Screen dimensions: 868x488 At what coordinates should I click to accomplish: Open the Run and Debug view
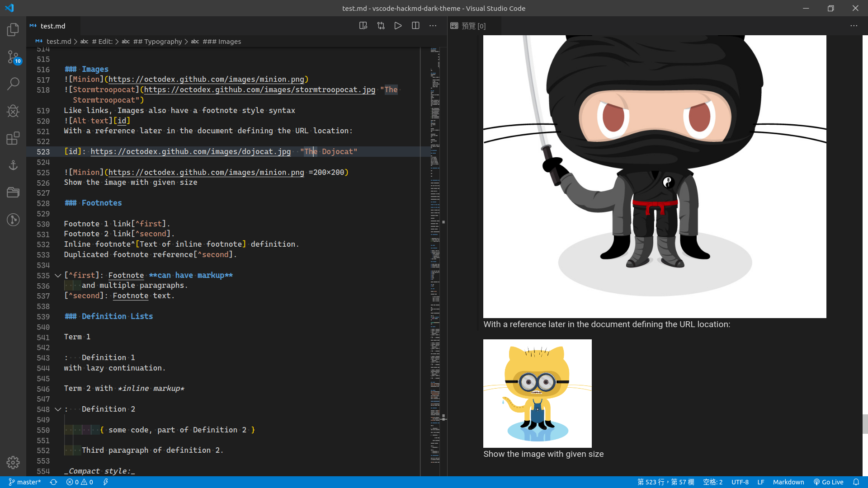coord(13,111)
